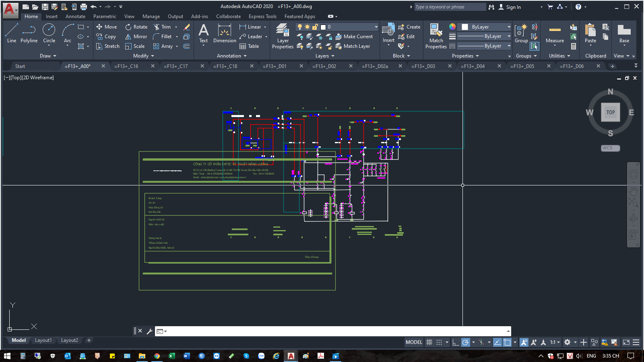The image size is (644, 362).
Task: Toggle ortho mode in status bar
Action: pos(455,342)
